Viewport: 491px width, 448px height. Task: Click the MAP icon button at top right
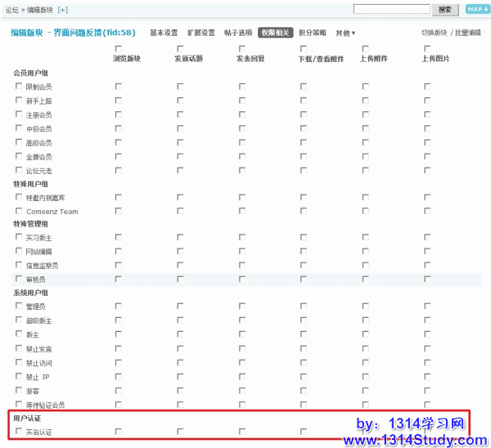tap(476, 9)
